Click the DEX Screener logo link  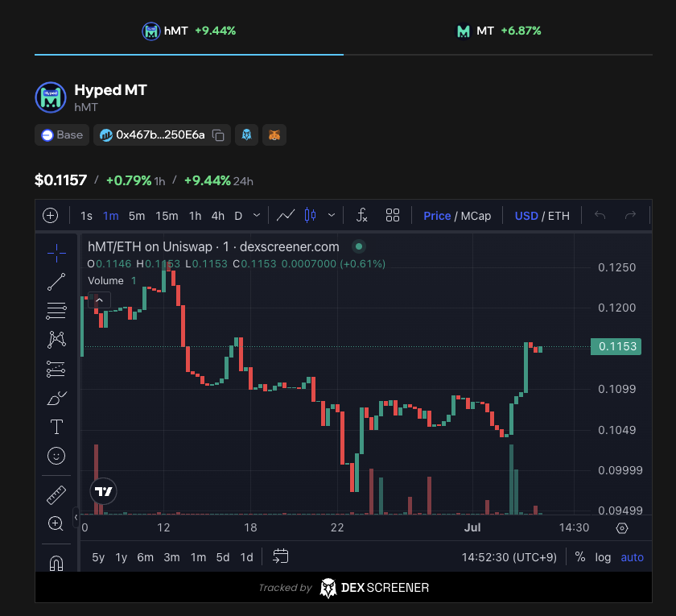374,588
